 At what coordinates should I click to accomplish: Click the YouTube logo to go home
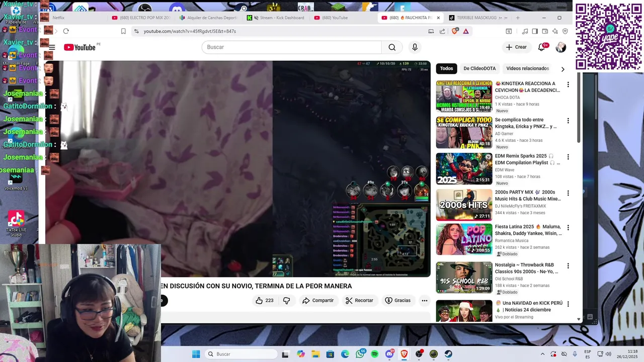(x=80, y=47)
